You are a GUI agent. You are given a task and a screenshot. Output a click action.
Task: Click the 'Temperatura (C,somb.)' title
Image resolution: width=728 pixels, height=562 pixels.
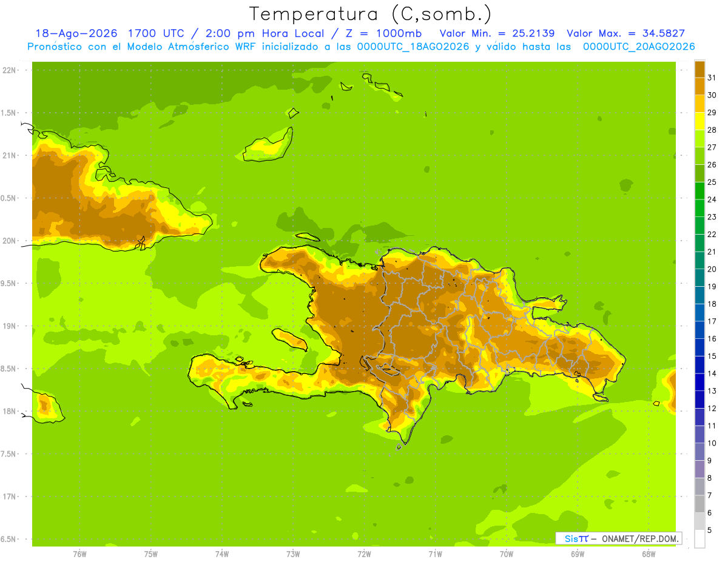coord(371,14)
